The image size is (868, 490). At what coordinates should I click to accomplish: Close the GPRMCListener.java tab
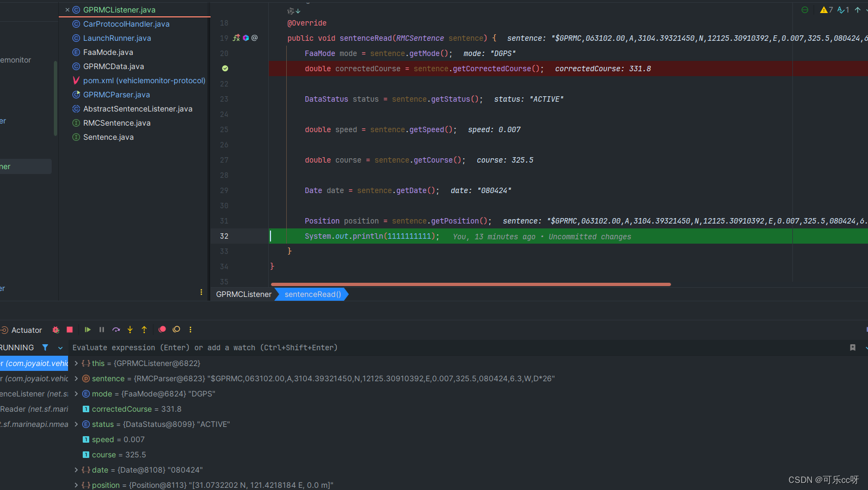[67, 10]
